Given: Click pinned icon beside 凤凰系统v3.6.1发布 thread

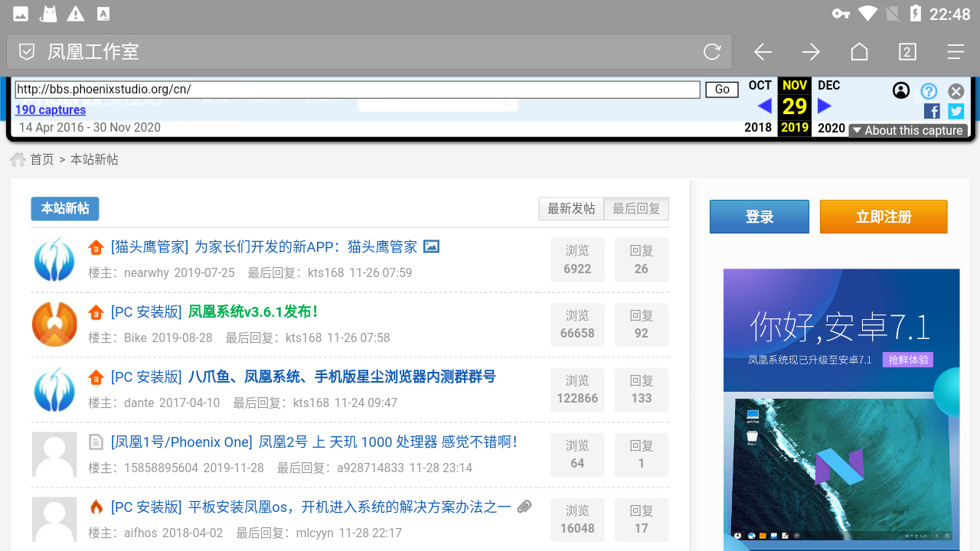Looking at the screenshot, I should pos(96,312).
